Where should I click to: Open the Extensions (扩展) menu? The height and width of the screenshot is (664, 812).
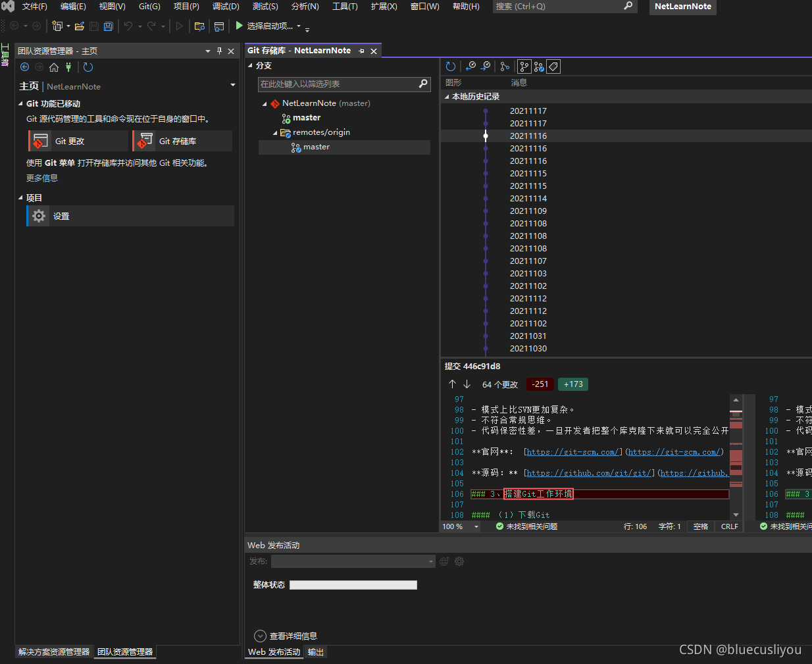pos(384,7)
